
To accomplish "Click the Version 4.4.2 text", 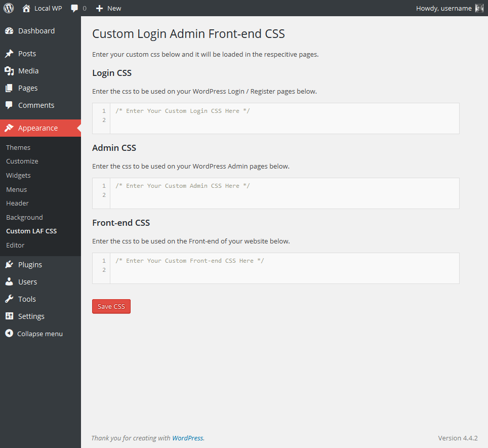I will pos(458,438).
